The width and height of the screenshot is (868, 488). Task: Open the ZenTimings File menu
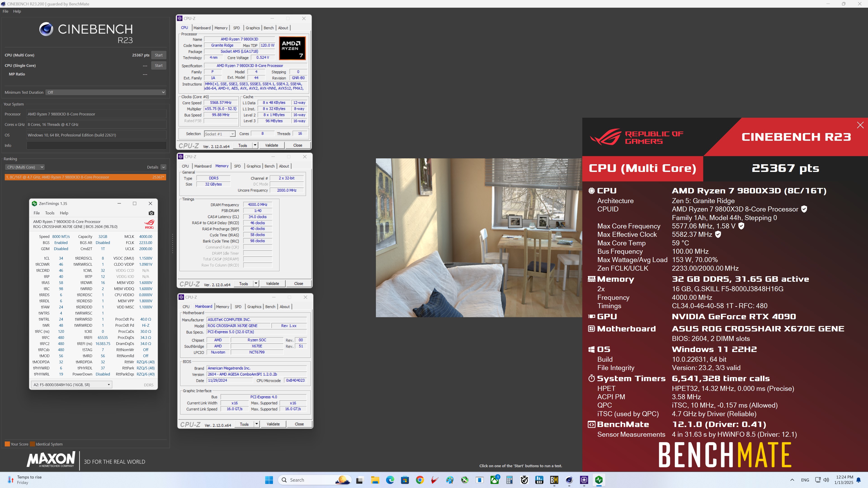pos(37,213)
